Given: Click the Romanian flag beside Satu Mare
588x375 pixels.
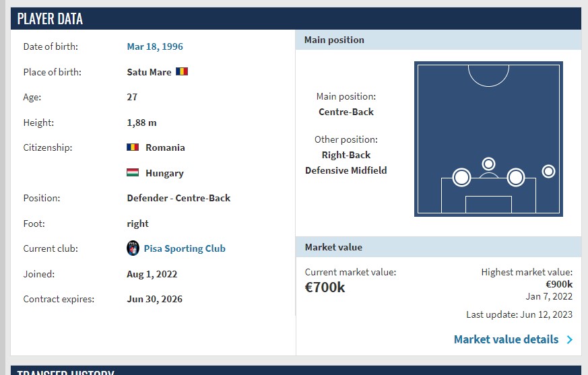Looking at the screenshot, I should [182, 71].
